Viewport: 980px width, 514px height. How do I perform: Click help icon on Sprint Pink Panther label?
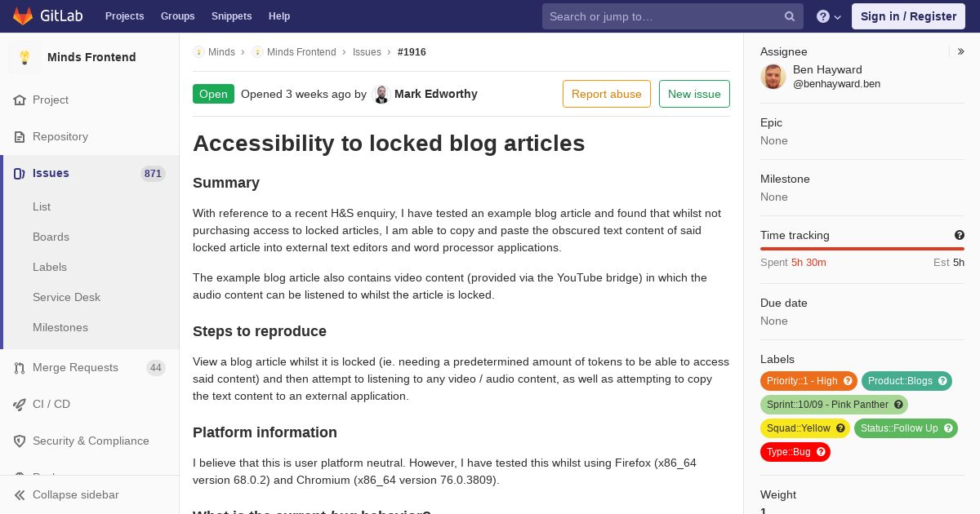coord(898,405)
